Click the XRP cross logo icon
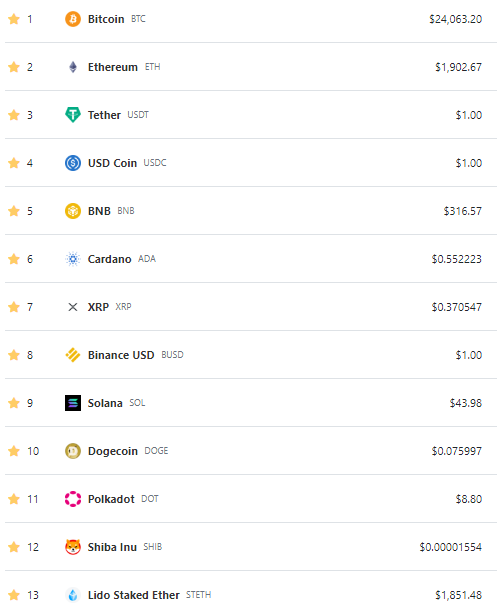 [73, 307]
